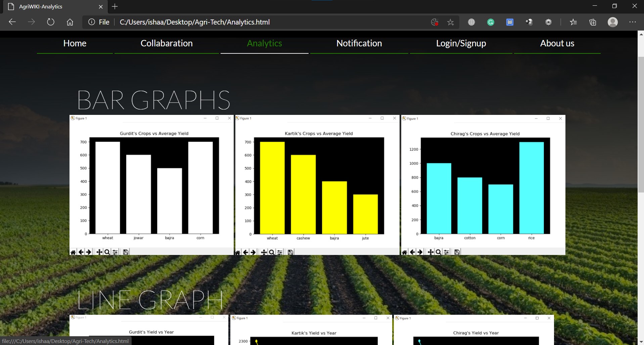Click Chirag's Crops vs Average Yield chart
The width and height of the screenshot is (644, 345).
pyautogui.click(x=483, y=185)
